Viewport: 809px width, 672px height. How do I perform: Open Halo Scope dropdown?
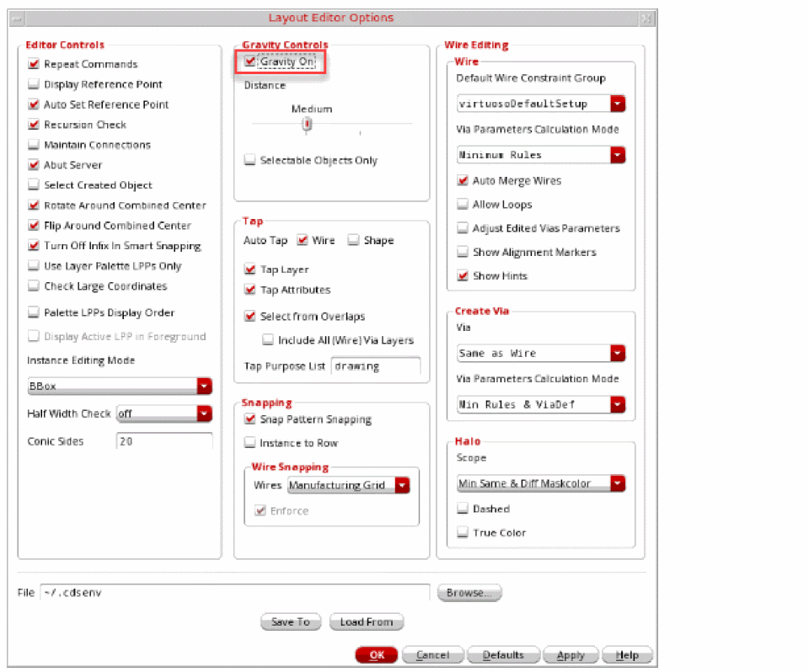[541, 483]
